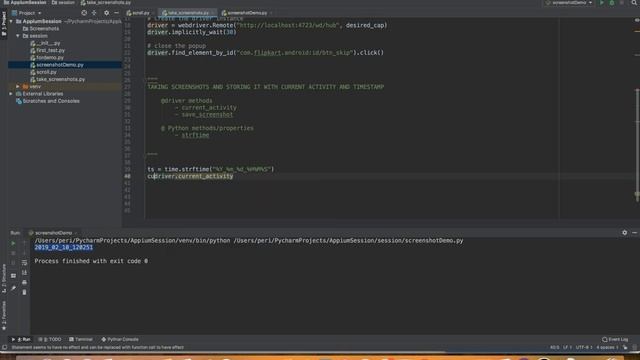
Task: Click the highlighted timestamp 2019_02_10_120251 output
Action: 64,247
